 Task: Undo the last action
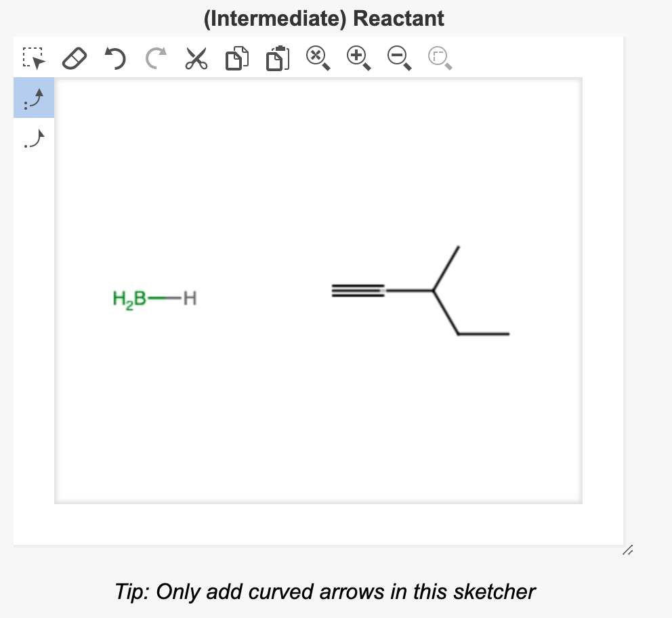click(114, 59)
